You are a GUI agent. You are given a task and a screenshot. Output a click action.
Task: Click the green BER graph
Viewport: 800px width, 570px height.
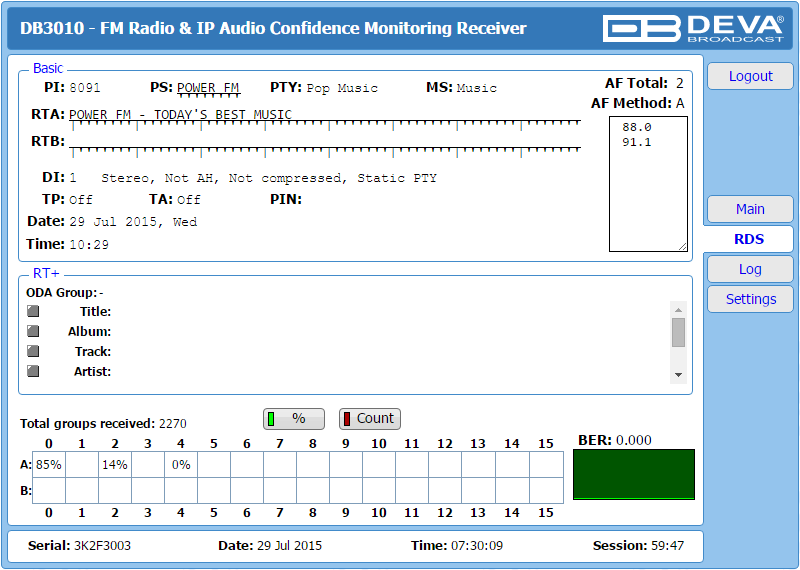pyautogui.click(x=633, y=474)
